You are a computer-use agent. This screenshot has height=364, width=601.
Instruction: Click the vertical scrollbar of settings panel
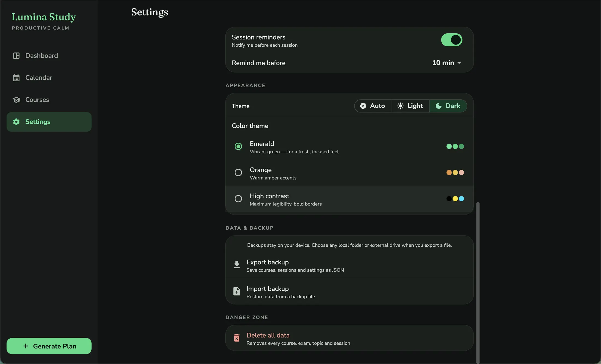(478, 283)
